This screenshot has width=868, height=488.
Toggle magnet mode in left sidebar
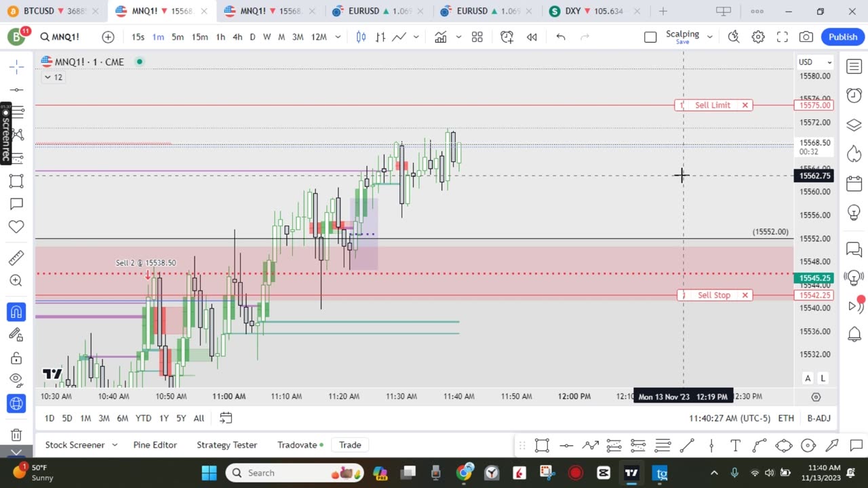(x=16, y=312)
